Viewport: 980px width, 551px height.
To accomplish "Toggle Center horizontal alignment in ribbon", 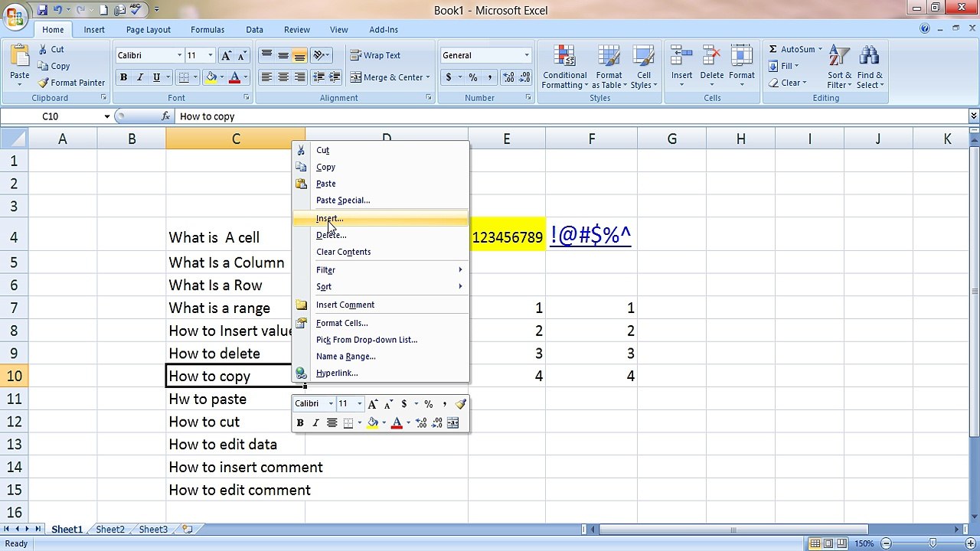I will click(x=283, y=77).
